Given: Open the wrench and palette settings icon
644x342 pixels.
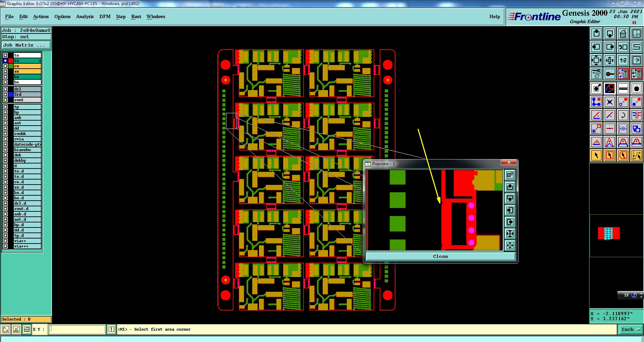Looking at the screenshot, I should [x=596, y=74].
